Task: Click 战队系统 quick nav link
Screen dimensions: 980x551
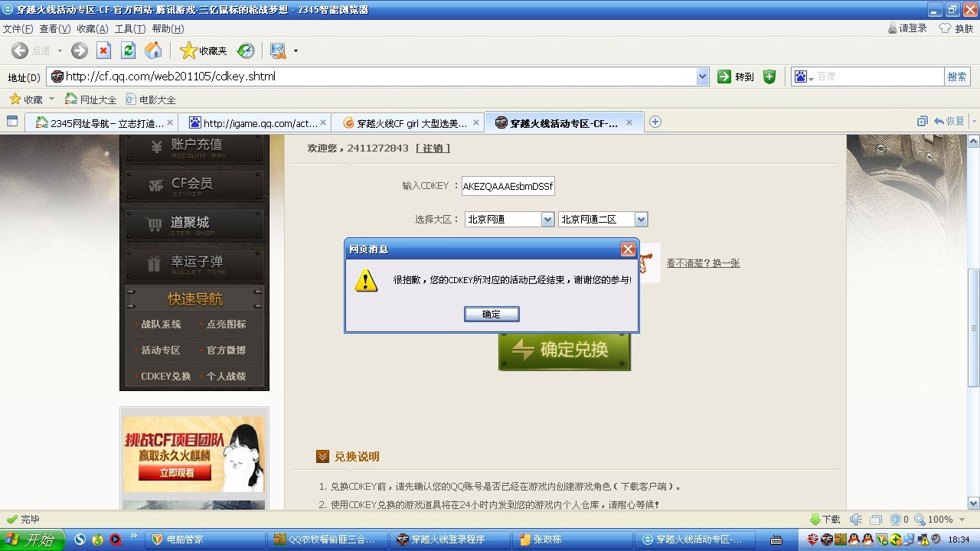Action: tap(161, 324)
